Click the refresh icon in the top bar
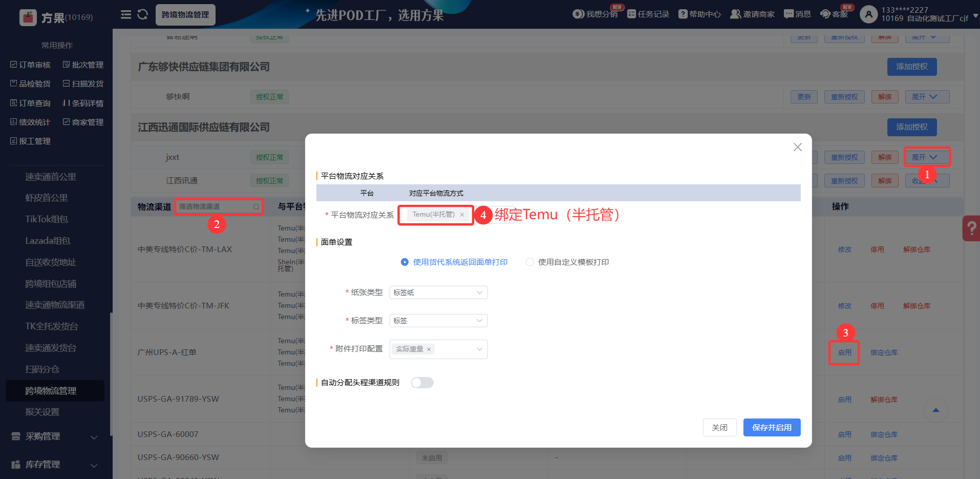 coord(143,14)
